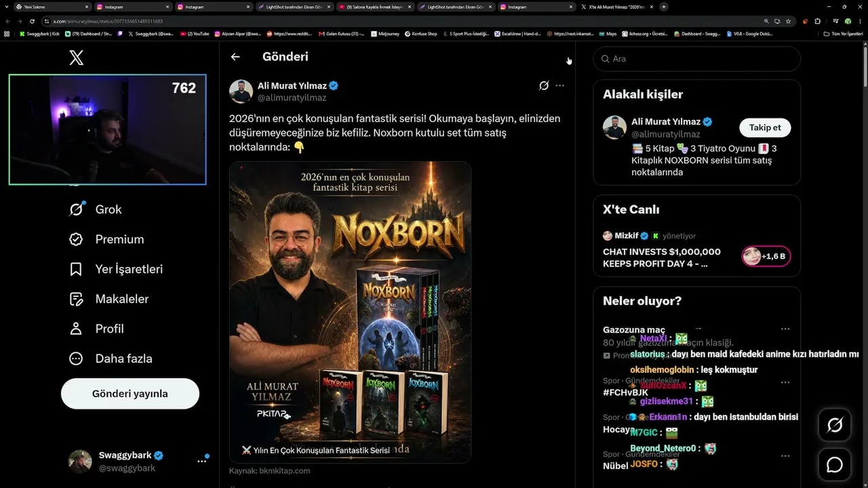Open Ali Murat Yılmaz in Alakalı kişiler
868x488 pixels.
[666, 122]
